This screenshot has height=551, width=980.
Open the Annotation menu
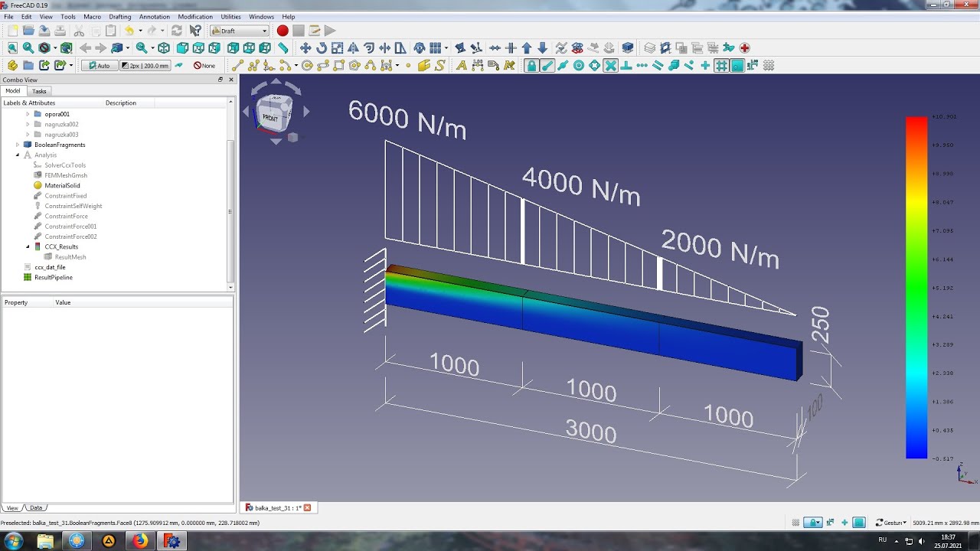(x=155, y=16)
